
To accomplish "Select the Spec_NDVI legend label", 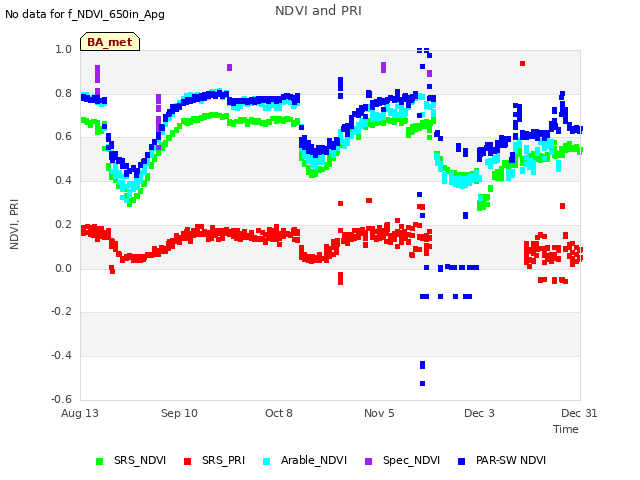I will tap(411, 460).
